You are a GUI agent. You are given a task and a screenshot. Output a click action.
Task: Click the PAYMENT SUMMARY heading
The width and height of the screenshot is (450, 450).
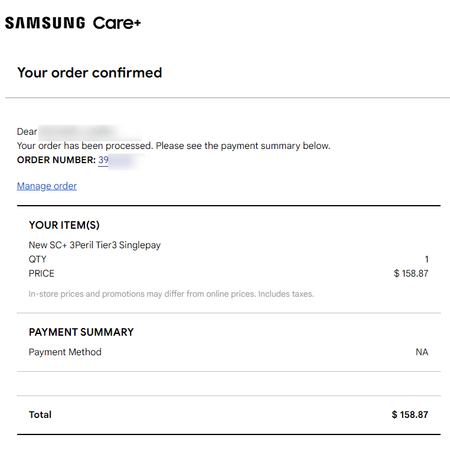click(x=81, y=332)
